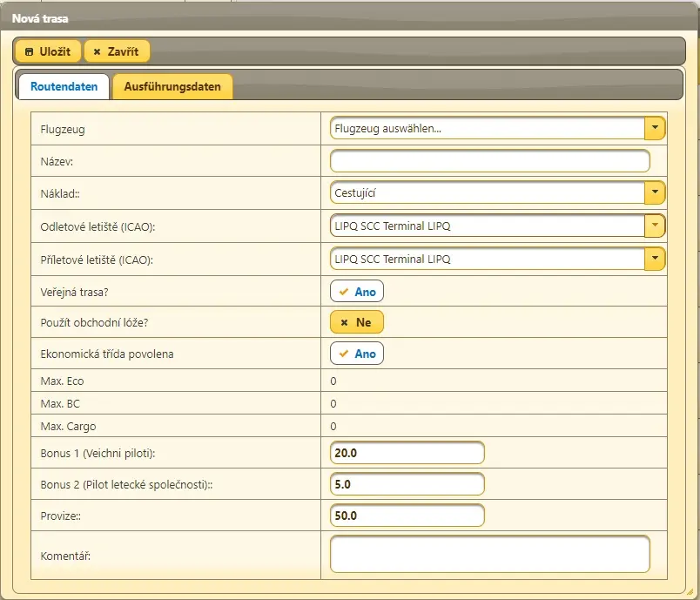Viewport: 700px width, 600px height.
Task: Expand Příletové letiště dropdown arrow
Action: (655, 259)
